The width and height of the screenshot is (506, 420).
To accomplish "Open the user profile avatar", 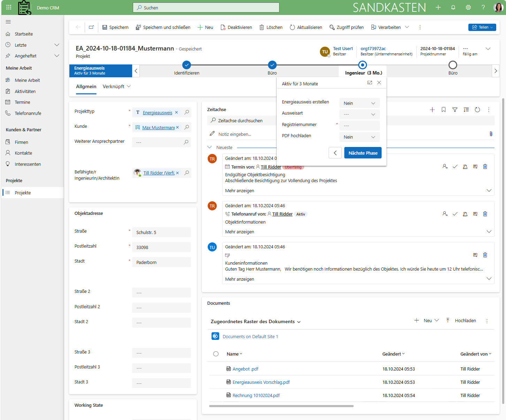I will (498, 7).
